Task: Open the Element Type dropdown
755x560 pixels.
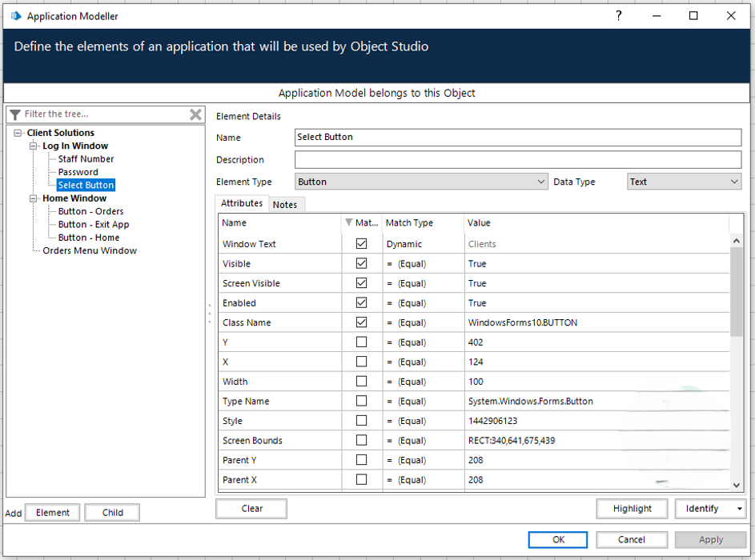Action: coord(541,182)
